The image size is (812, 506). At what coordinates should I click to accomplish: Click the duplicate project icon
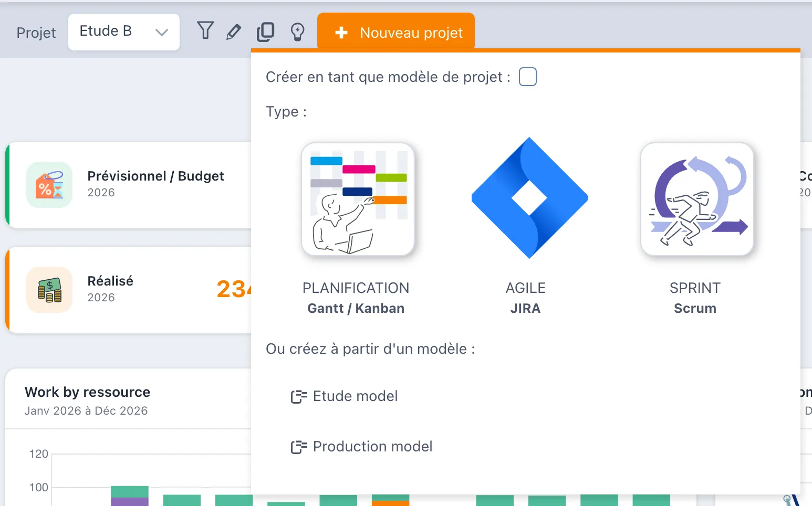[265, 32]
